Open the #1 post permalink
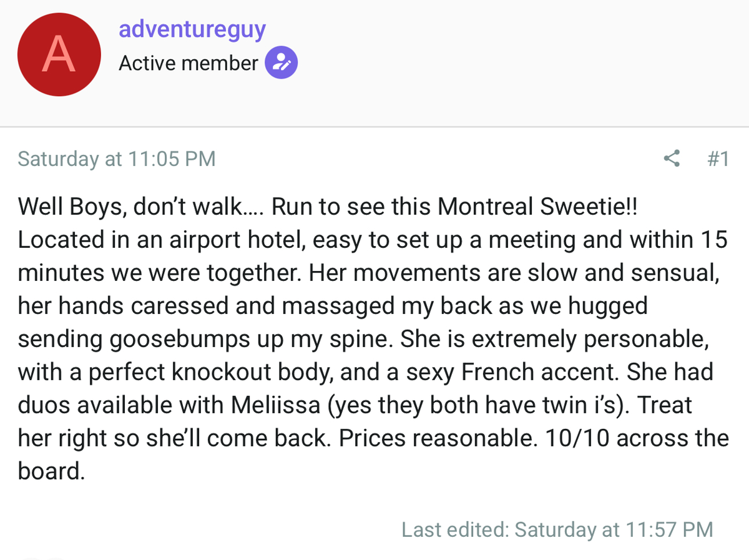The image size is (749, 560). (x=718, y=159)
